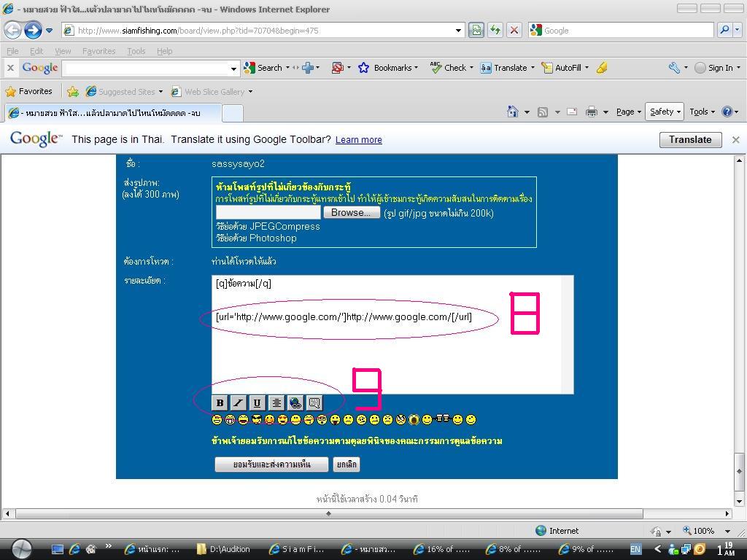Image resolution: width=747 pixels, height=560 pixels.
Task: Open the Photoshop resize help link
Action: 256,238
